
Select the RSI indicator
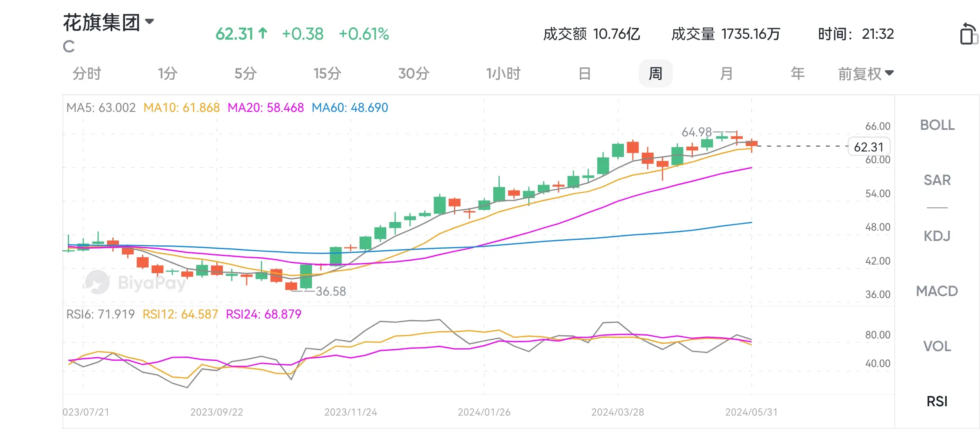[937, 401]
